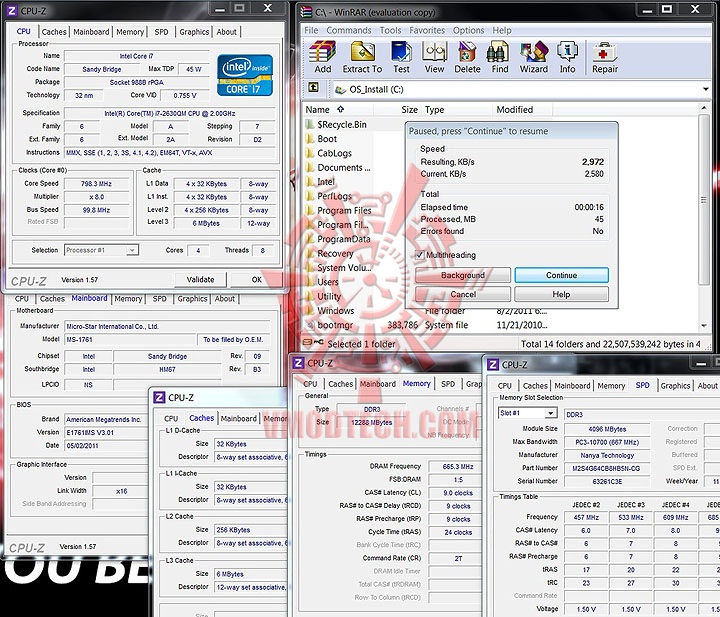Click the Size column header
This screenshot has height=617, width=720.
(x=409, y=110)
